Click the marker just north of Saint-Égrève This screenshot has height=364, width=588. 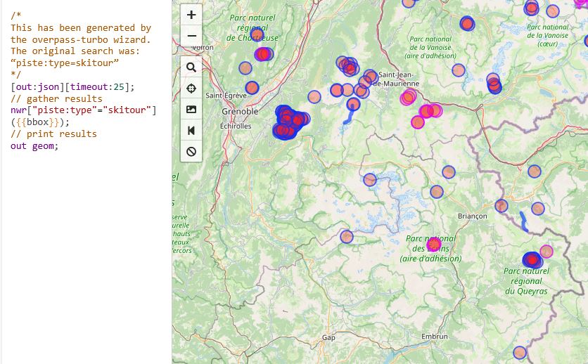252,88
